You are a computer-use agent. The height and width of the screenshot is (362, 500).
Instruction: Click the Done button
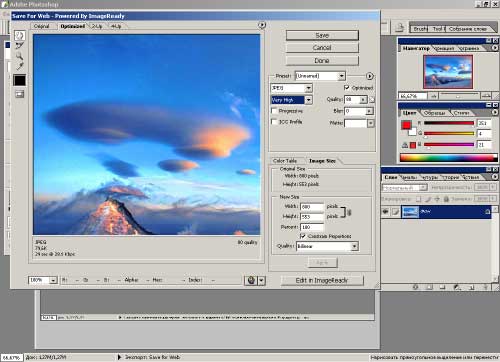coord(322,60)
